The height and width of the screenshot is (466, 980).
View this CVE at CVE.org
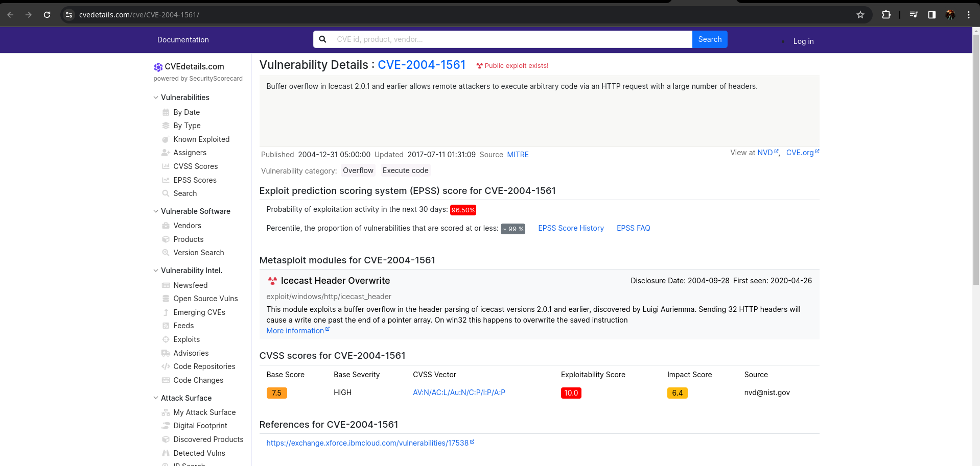click(x=802, y=153)
